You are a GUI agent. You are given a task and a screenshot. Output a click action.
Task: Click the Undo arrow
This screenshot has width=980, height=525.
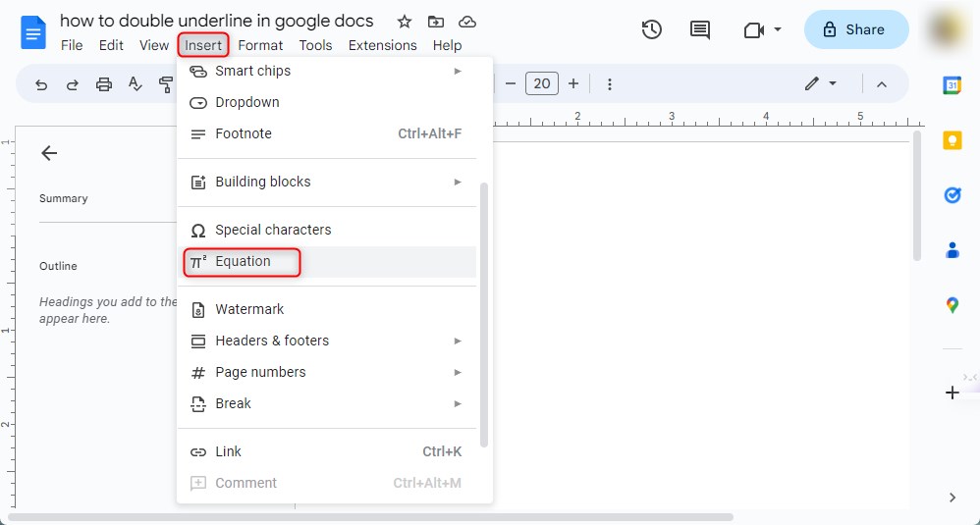click(x=41, y=84)
